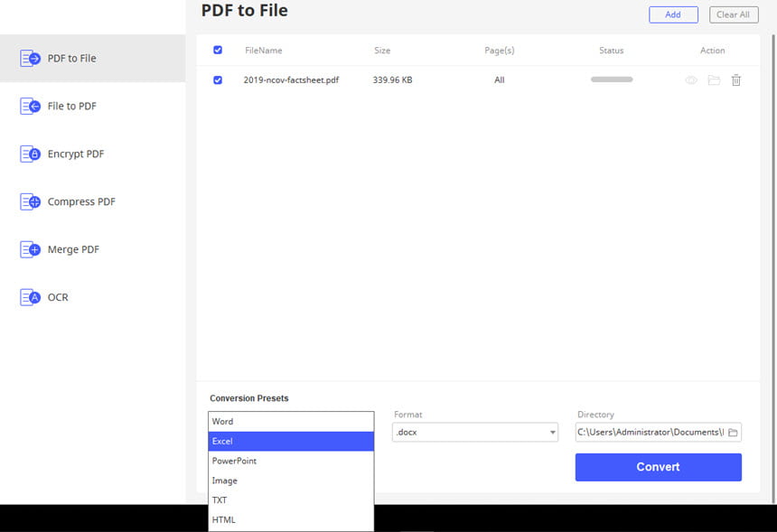Open the Format .docx dropdown
This screenshot has height=532, width=777.
474,432
